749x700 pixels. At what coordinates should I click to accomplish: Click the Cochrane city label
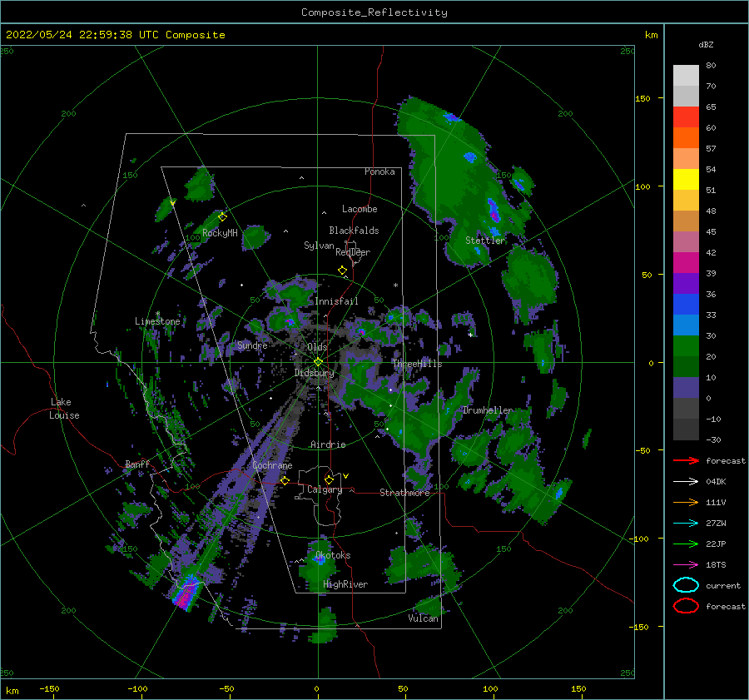[x=272, y=465]
